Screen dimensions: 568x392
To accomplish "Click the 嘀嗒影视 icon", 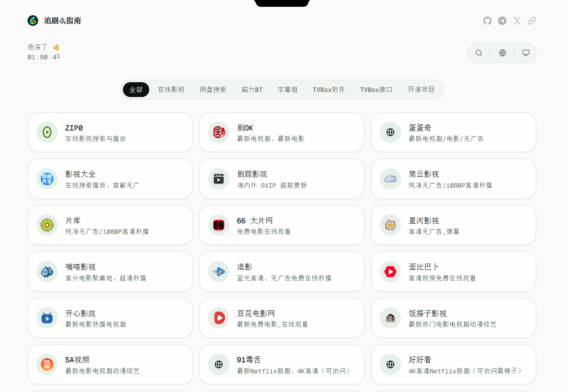I will tap(47, 272).
